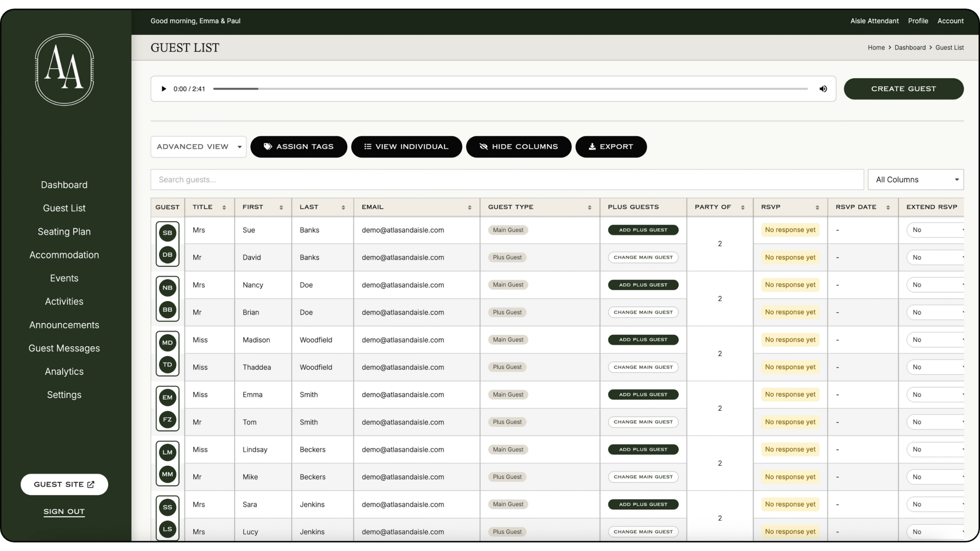Open Extend RSVP dropdown for Sue Banks
Screen dimensions: 980x551
point(935,230)
